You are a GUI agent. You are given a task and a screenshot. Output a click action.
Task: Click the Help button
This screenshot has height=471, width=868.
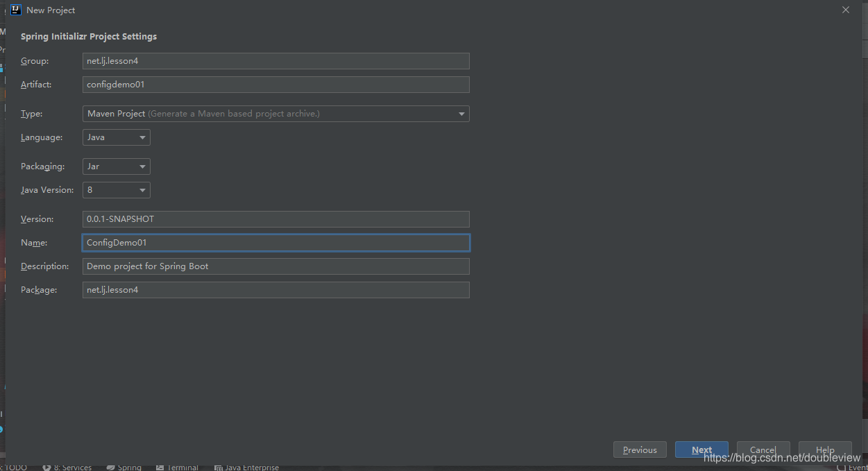tap(825, 449)
